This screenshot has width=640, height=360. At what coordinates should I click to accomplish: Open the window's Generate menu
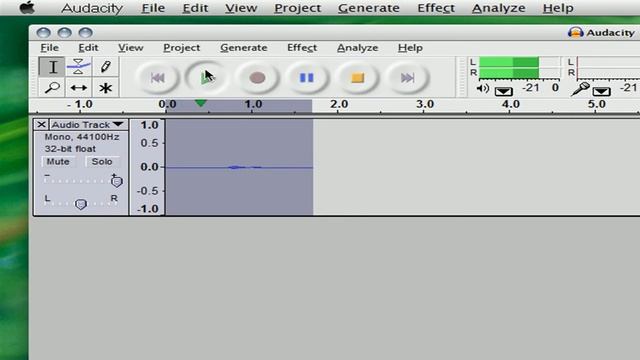pyautogui.click(x=244, y=48)
